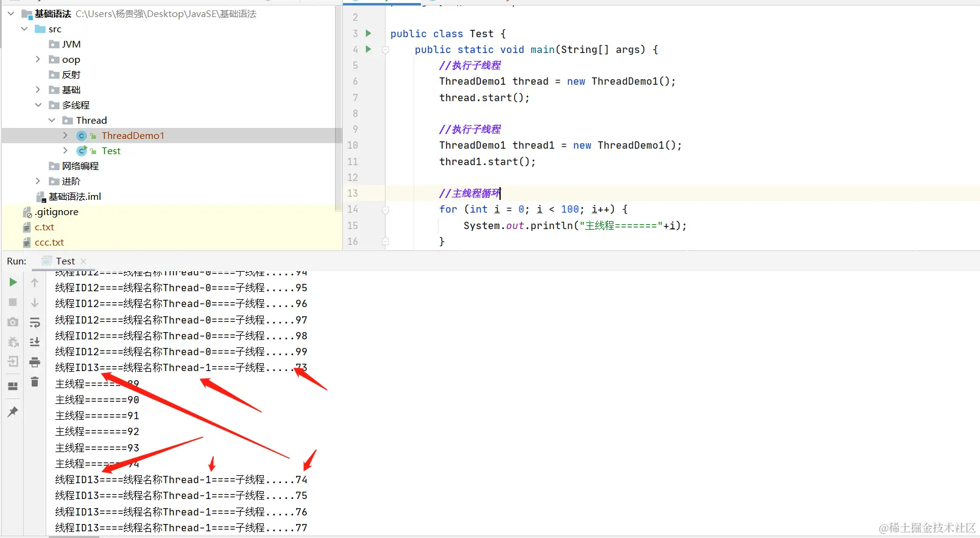Click console line 主线程=======90
This screenshot has width=980, height=538.
click(x=97, y=400)
